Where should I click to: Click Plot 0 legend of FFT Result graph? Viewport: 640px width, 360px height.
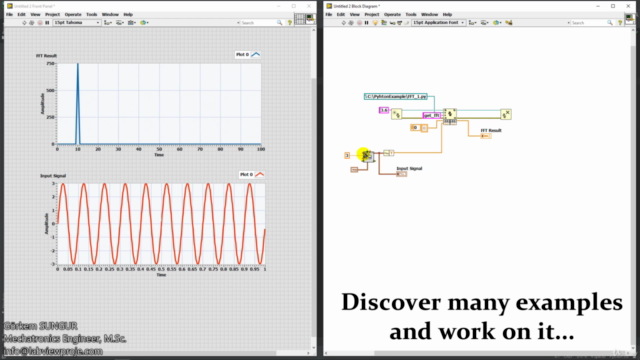pyautogui.click(x=248, y=54)
